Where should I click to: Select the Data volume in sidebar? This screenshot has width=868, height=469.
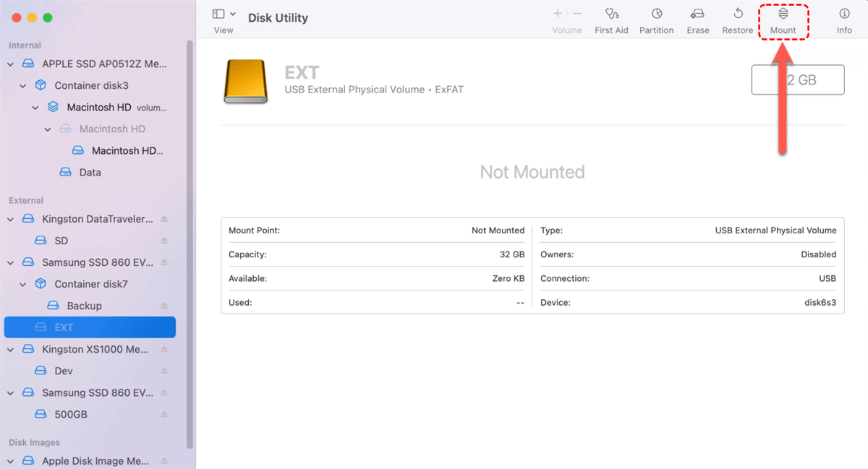pos(90,172)
